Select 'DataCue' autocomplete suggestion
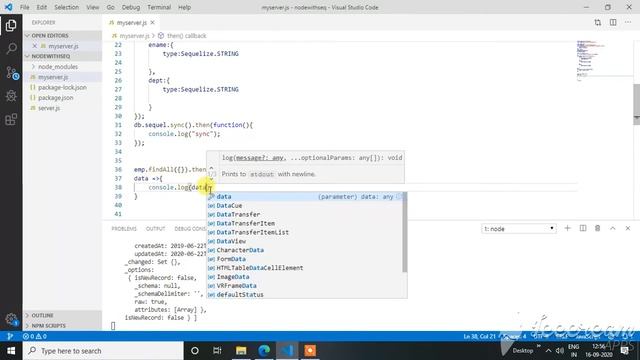640x360 pixels. point(304,206)
